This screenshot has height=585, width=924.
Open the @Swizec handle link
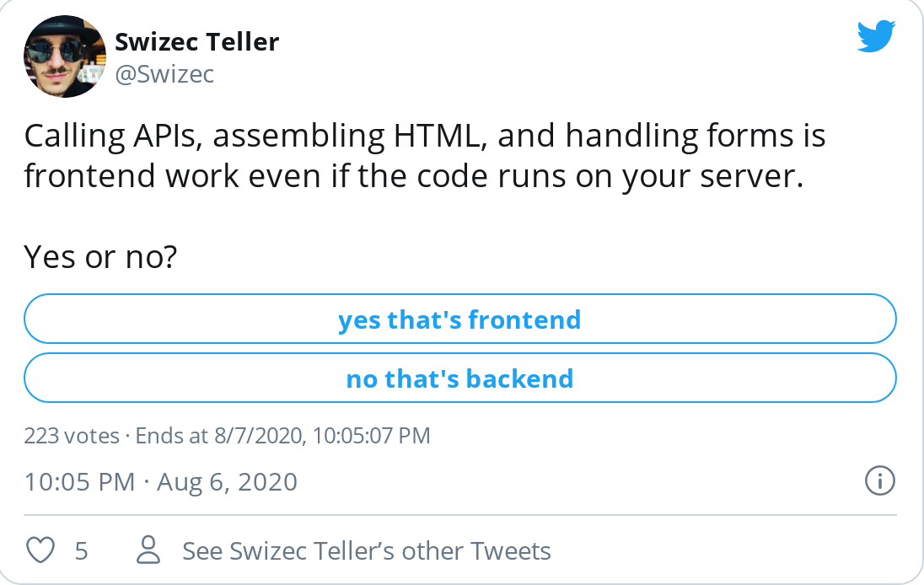pyautogui.click(x=165, y=74)
